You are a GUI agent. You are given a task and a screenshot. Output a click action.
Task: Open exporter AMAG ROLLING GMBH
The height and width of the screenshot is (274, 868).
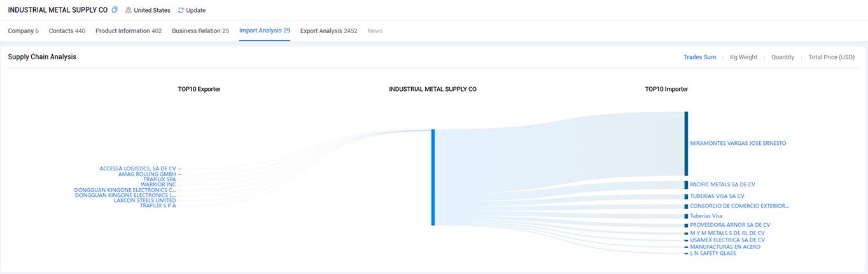[147, 174]
